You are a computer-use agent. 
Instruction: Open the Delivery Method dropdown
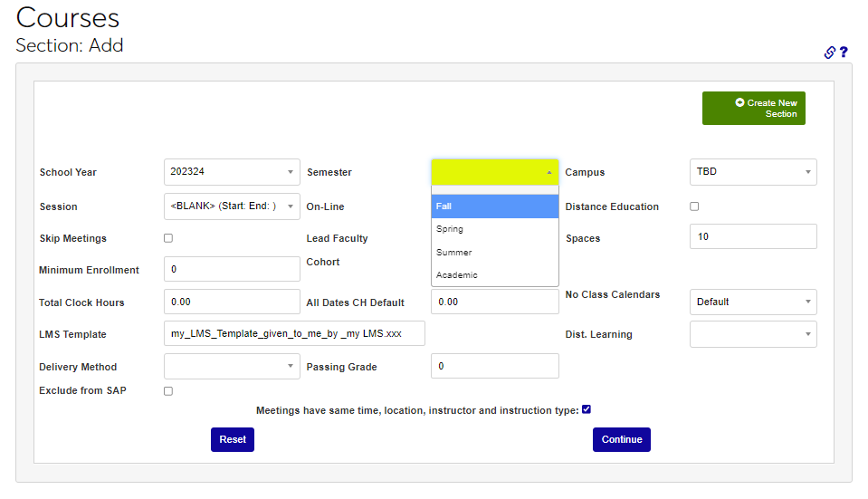click(232, 367)
